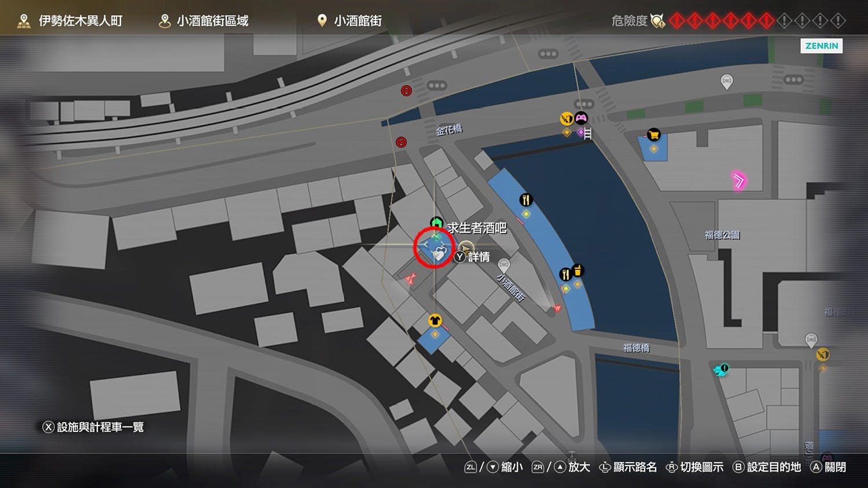The image size is (868, 488).
Task: Click the yellow clothing shop icon
Action: pos(435,320)
